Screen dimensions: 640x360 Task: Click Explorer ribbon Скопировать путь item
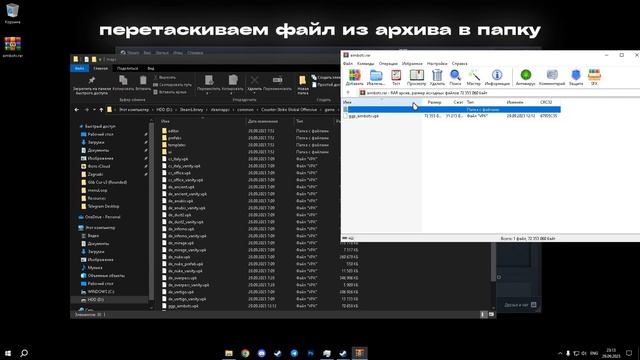pos(172,84)
